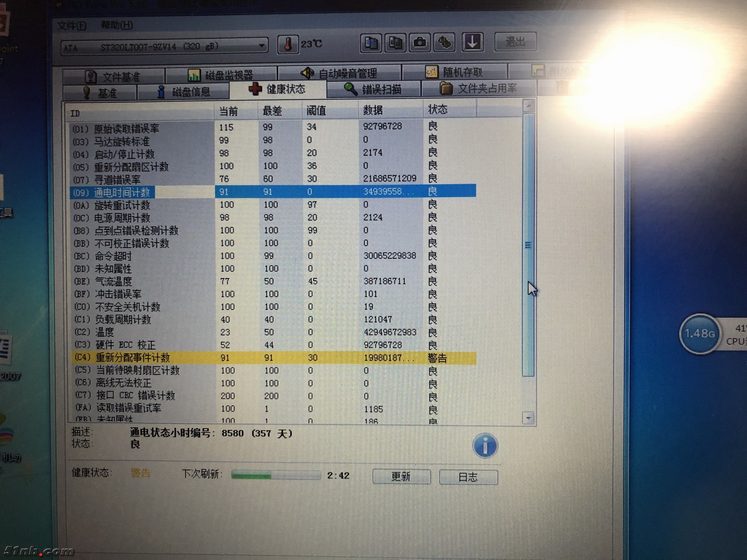
Task: Click the scrollbar down arrow
Action: coord(529,418)
